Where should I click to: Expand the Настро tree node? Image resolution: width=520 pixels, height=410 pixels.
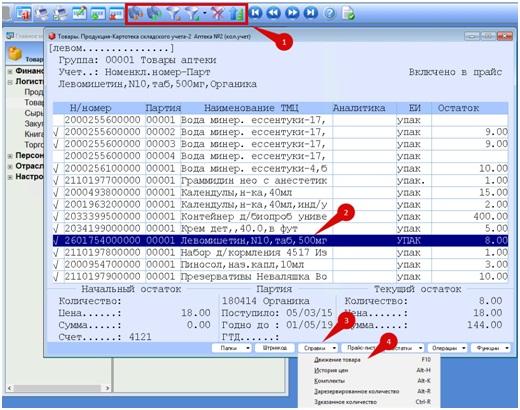[x=10, y=177]
